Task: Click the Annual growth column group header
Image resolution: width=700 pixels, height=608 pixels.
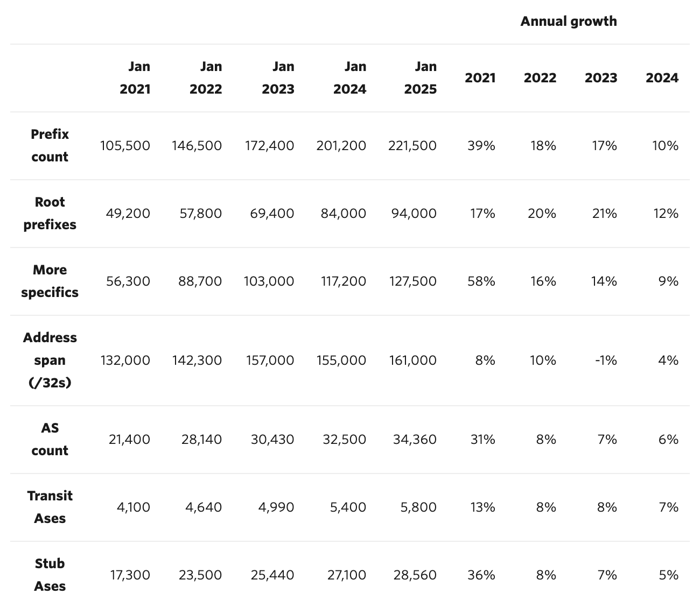Action: tap(568, 22)
